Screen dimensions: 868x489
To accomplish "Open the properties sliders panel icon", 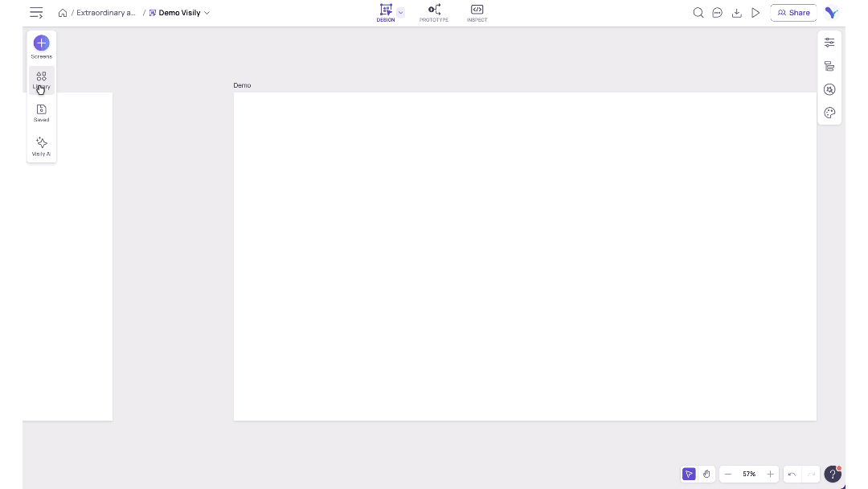I will pyautogui.click(x=829, y=43).
